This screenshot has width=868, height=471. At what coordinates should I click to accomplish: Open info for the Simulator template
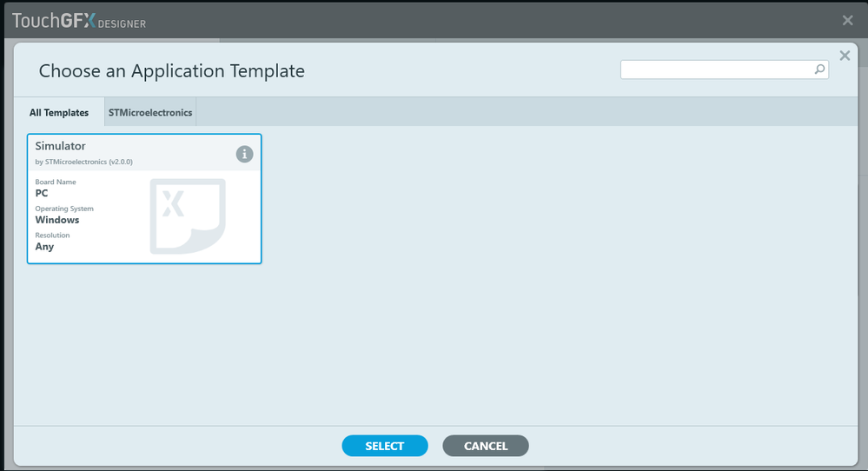(x=244, y=154)
